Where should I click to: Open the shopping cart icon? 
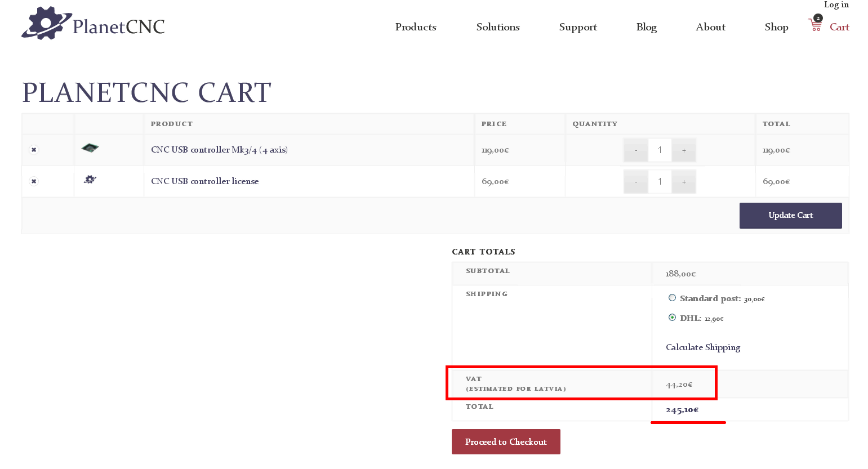click(x=815, y=25)
